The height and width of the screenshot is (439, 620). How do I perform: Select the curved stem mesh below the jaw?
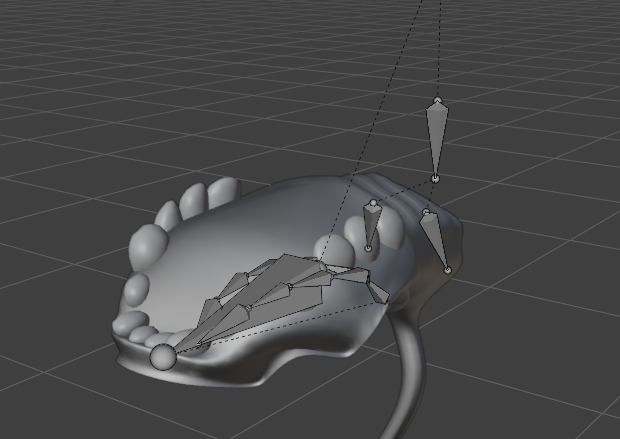point(407,372)
